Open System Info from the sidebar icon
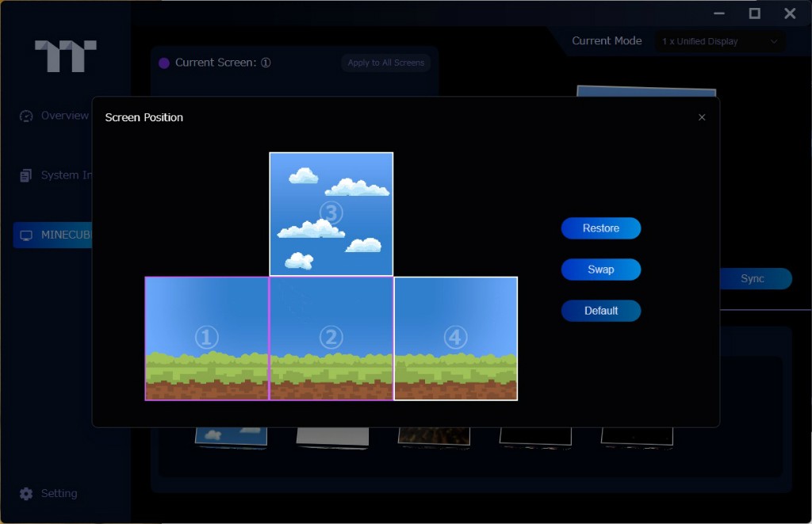Image resolution: width=812 pixels, height=524 pixels. pyautogui.click(x=26, y=175)
